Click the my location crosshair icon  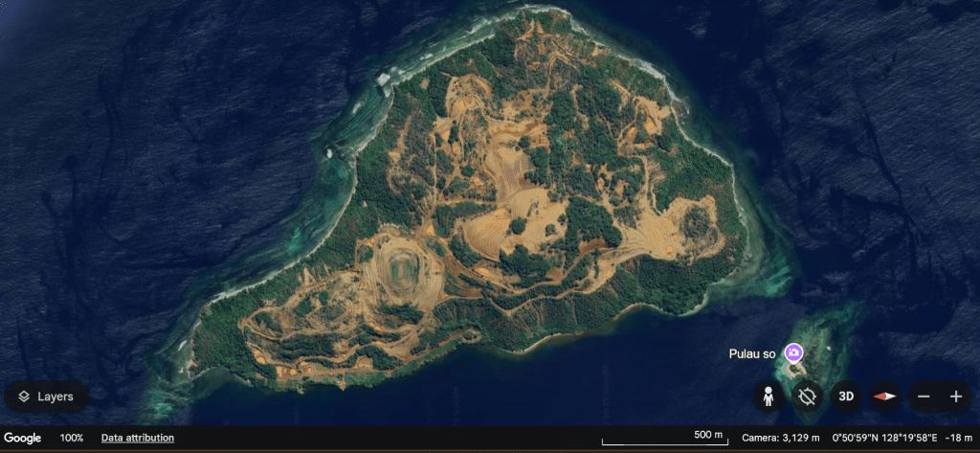807,396
